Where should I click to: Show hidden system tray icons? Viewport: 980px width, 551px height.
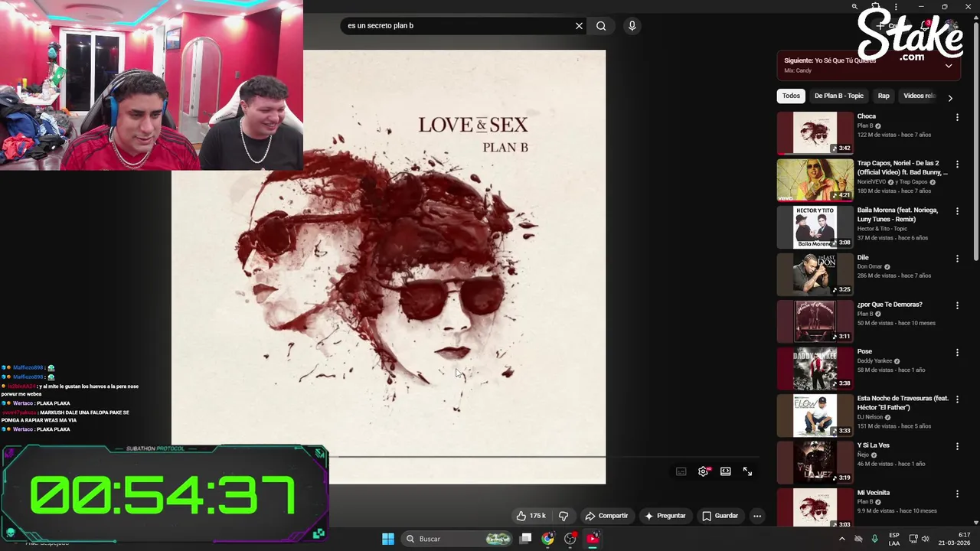[842, 539]
